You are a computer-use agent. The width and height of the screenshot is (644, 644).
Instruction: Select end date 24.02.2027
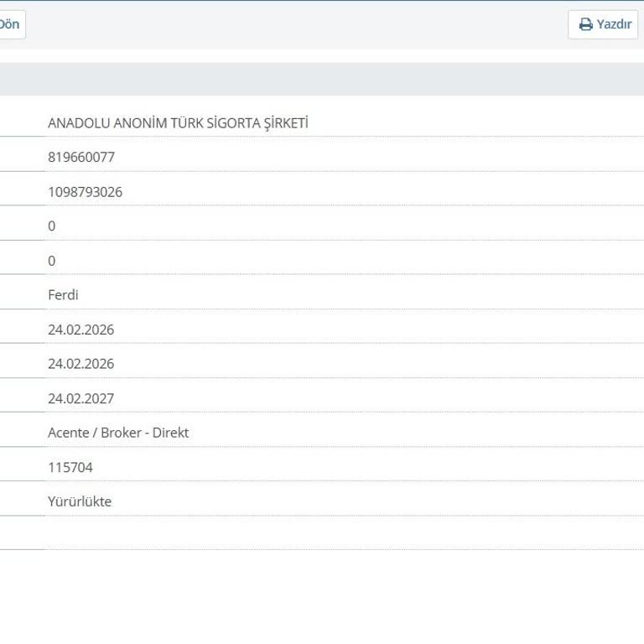[x=80, y=398]
